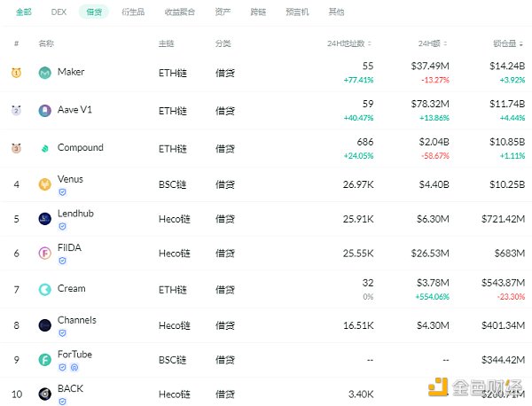Click the Lendhub logo icon

click(44, 219)
